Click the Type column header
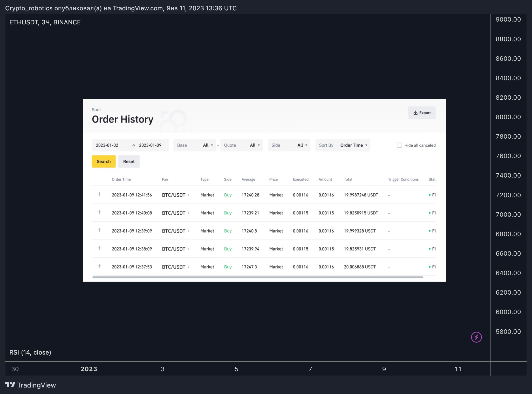The image size is (532, 394). (x=204, y=179)
